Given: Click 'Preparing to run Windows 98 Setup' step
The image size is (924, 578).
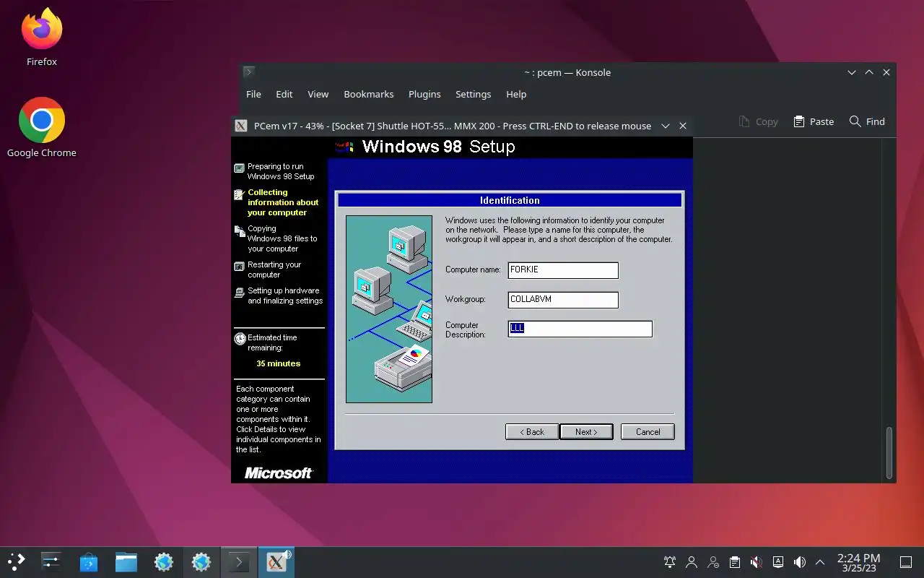Looking at the screenshot, I should click(x=281, y=171).
